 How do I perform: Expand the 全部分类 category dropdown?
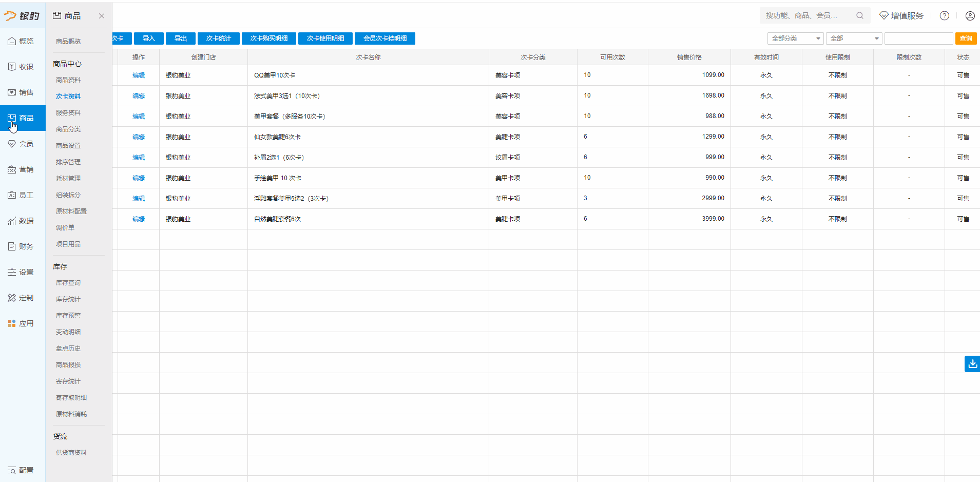tap(795, 38)
